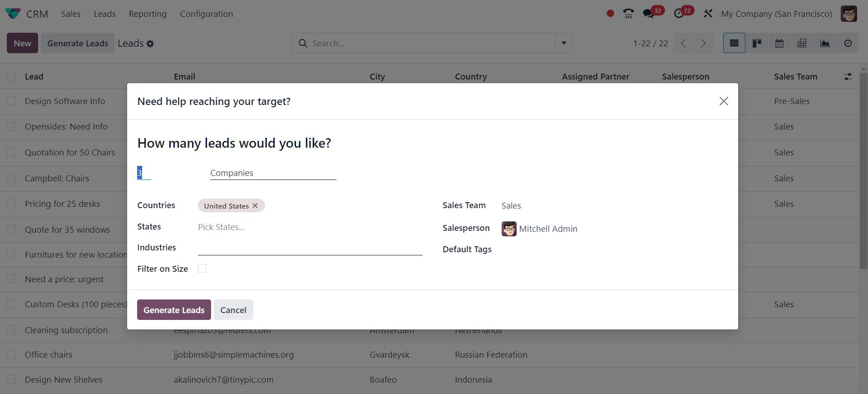Tick the select-all leads checkbox in header
This screenshot has width=868, height=394.
coord(11,76)
